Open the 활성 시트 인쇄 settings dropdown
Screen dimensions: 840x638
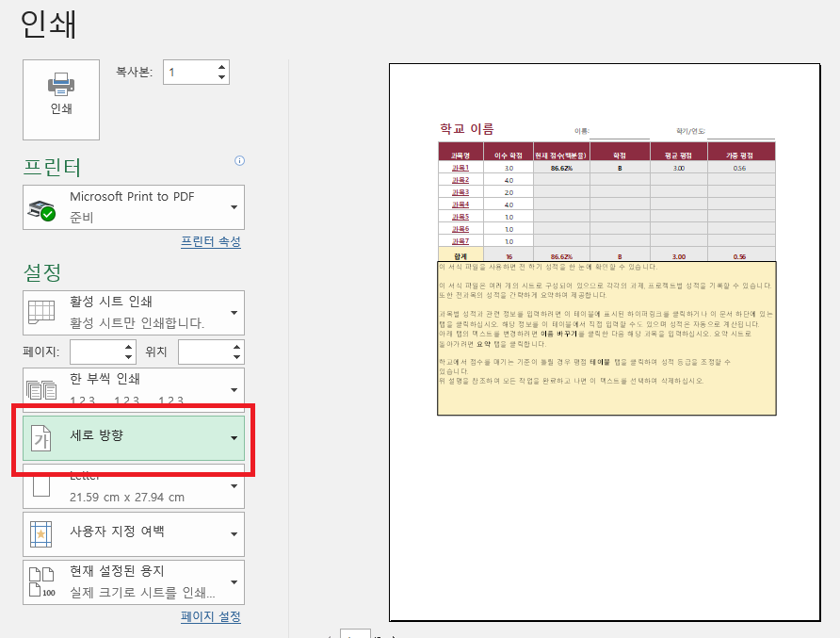(x=235, y=311)
